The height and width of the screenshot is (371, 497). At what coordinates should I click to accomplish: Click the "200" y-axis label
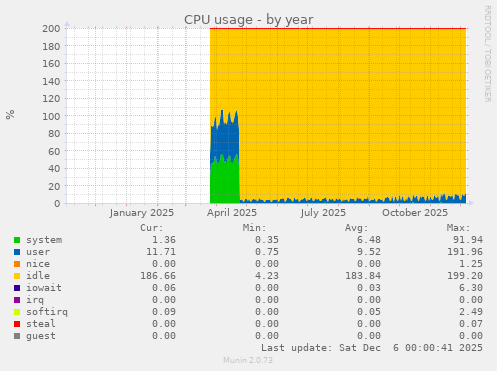coord(51,29)
